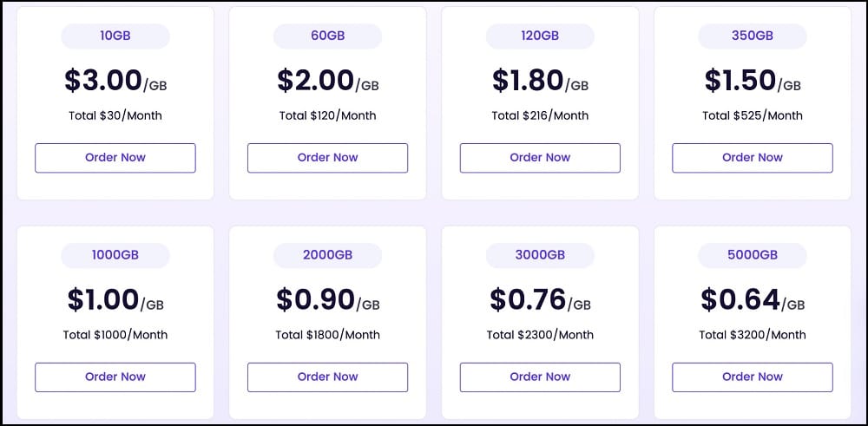
Task: Select the 350GB plan badge
Action: 753,36
